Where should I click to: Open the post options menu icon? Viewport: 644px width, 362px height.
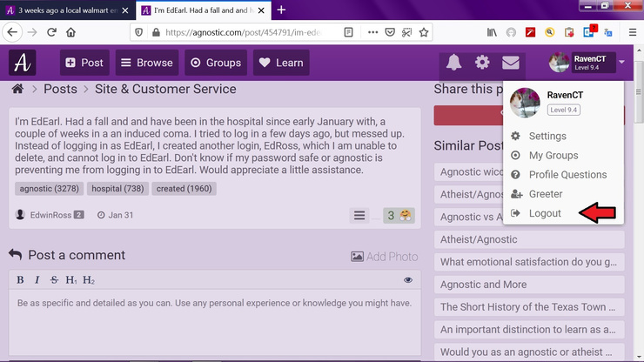359,215
